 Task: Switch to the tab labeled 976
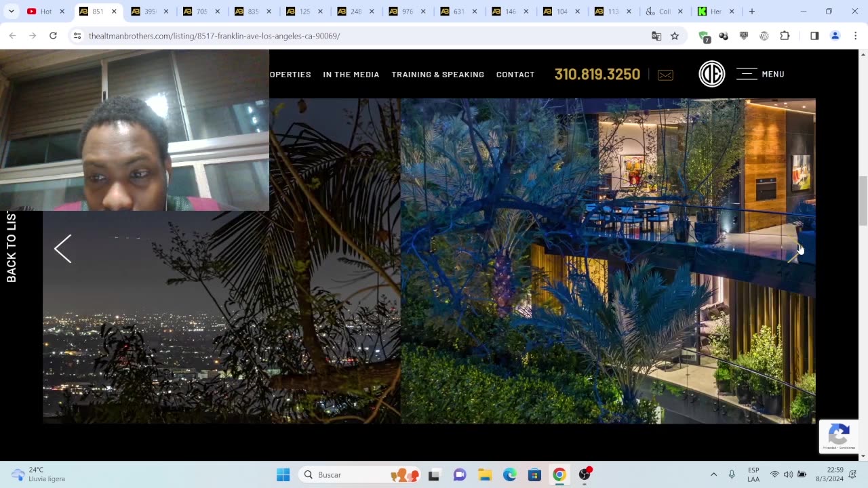coord(401,12)
